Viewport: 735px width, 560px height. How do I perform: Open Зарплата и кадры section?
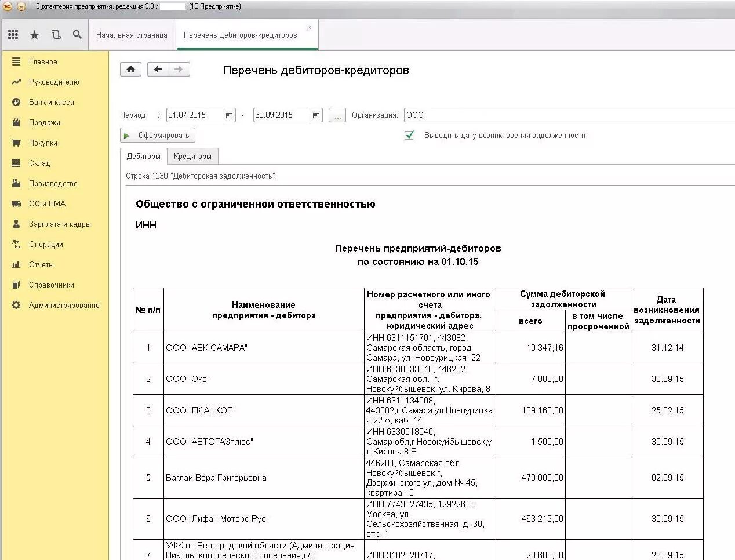pyautogui.click(x=60, y=224)
